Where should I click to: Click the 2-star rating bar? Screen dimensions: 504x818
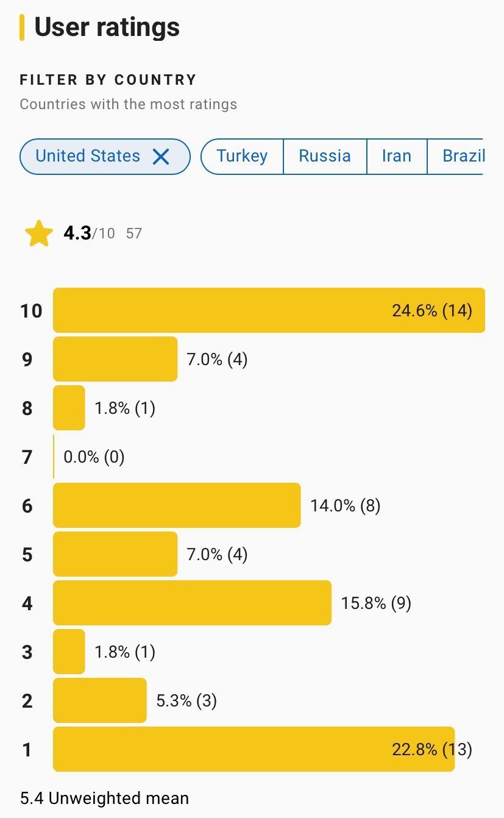click(100, 700)
